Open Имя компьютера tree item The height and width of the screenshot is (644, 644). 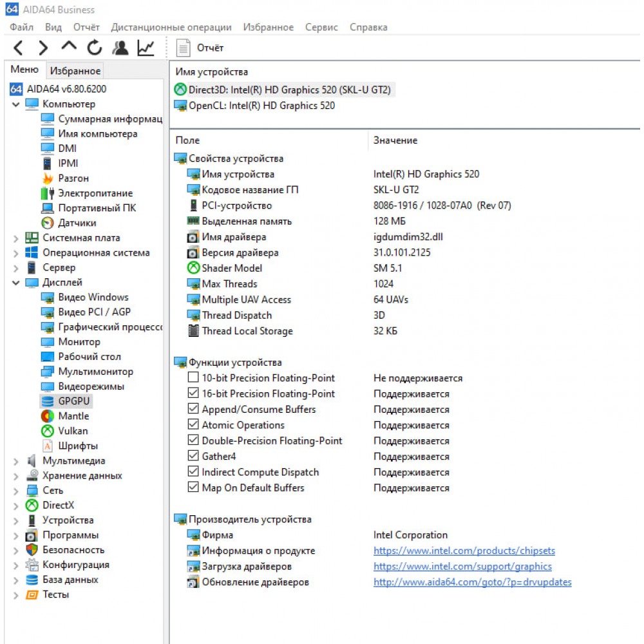(x=90, y=133)
